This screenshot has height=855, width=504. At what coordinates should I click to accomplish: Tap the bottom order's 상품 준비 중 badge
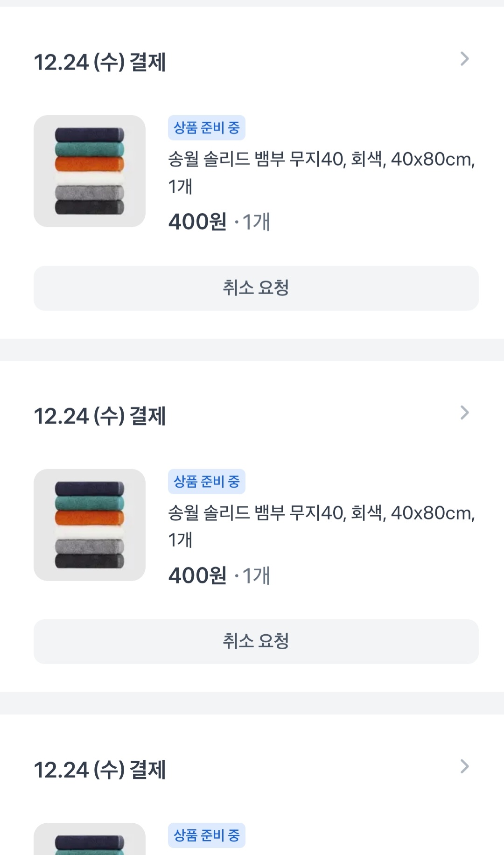[x=206, y=835]
